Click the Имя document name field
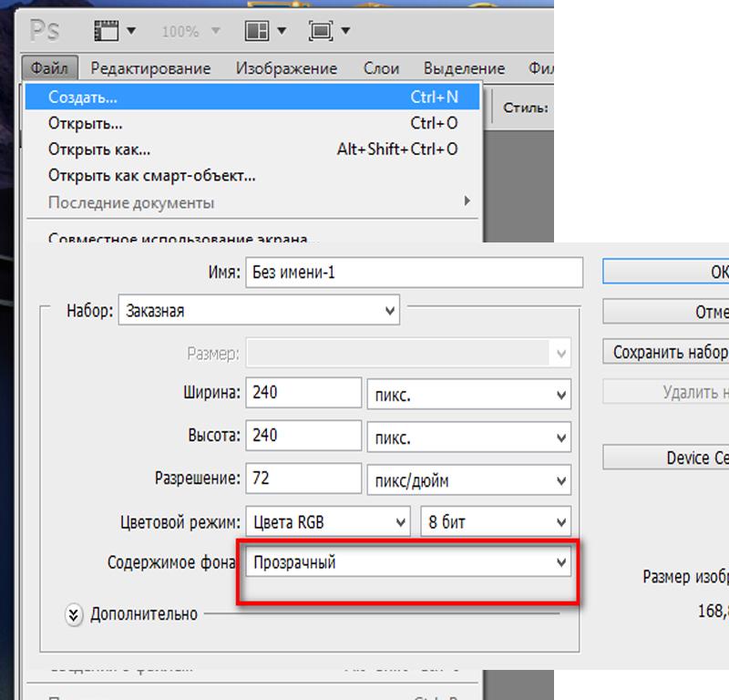The width and height of the screenshot is (729, 700). click(415, 273)
